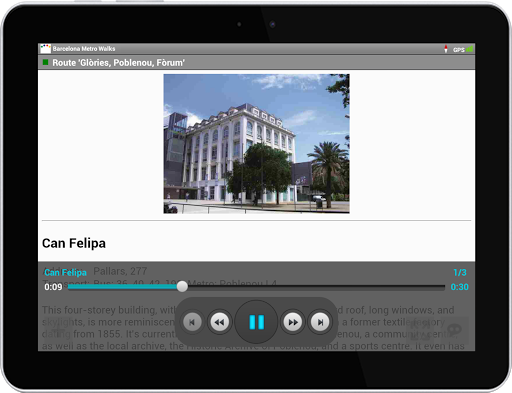Click the GPS signal indicator

pyautogui.click(x=463, y=49)
